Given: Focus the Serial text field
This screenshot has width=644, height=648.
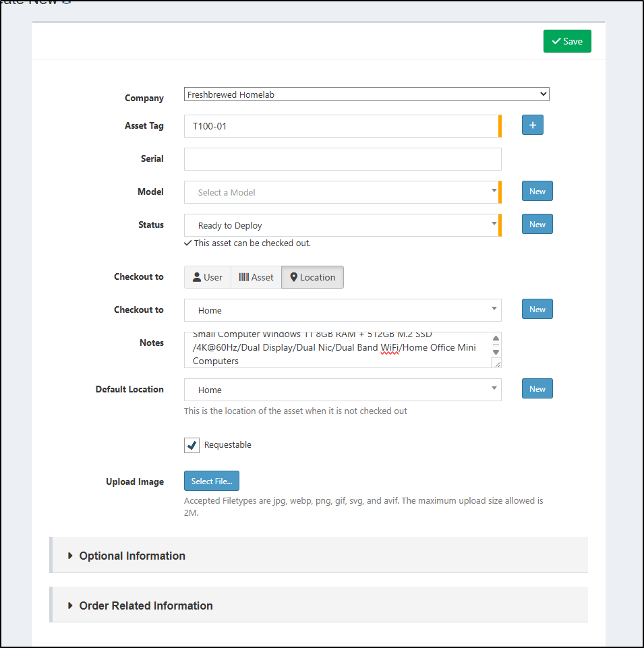Looking at the screenshot, I should click(x=343, y=159).
